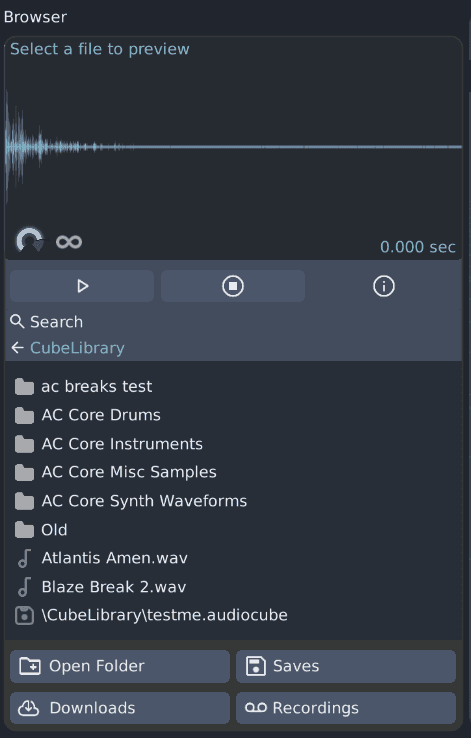Select the CubeLibrary path link
This screenshot has width=471, height=738.
click(77, 348)
